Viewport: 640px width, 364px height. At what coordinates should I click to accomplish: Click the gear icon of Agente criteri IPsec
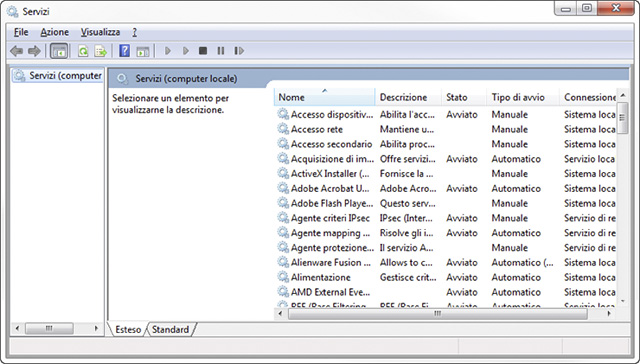(283, 218)
